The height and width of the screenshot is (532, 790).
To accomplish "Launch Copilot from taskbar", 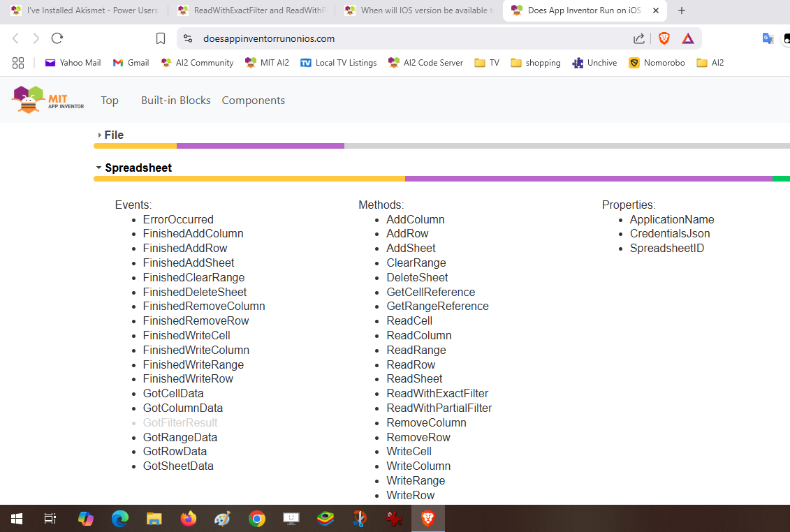I will (x=86, y=519).
